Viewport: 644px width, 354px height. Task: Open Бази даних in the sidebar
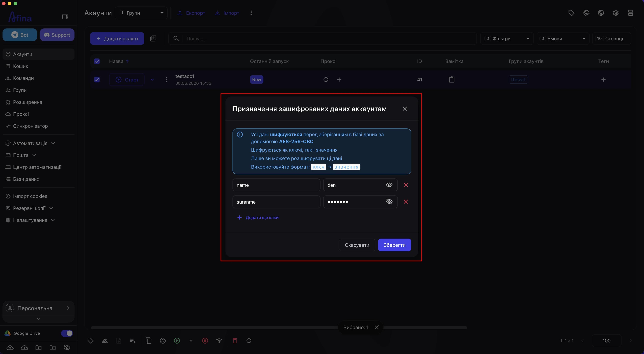point(39,179)
